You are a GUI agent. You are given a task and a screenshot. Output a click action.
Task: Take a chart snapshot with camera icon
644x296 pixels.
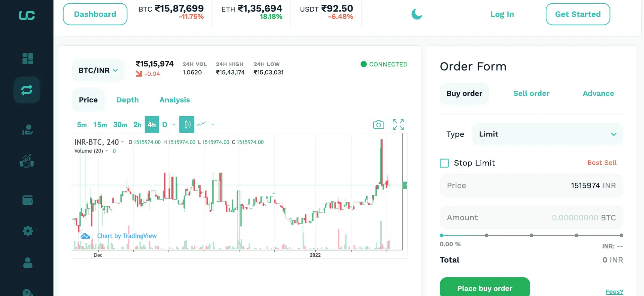[378, 125]
